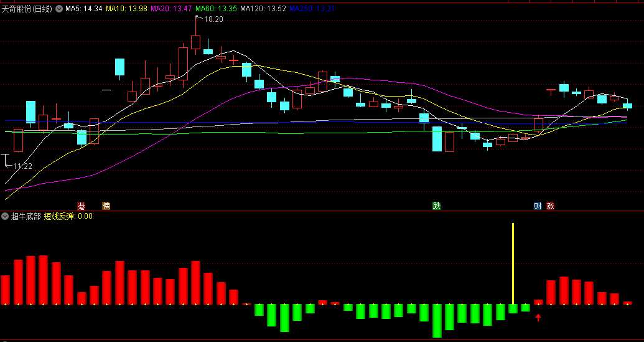Click the MA250: 13.21 label
Image resolution: width=644 pixels, height=342 pixels.
[312, 9]
